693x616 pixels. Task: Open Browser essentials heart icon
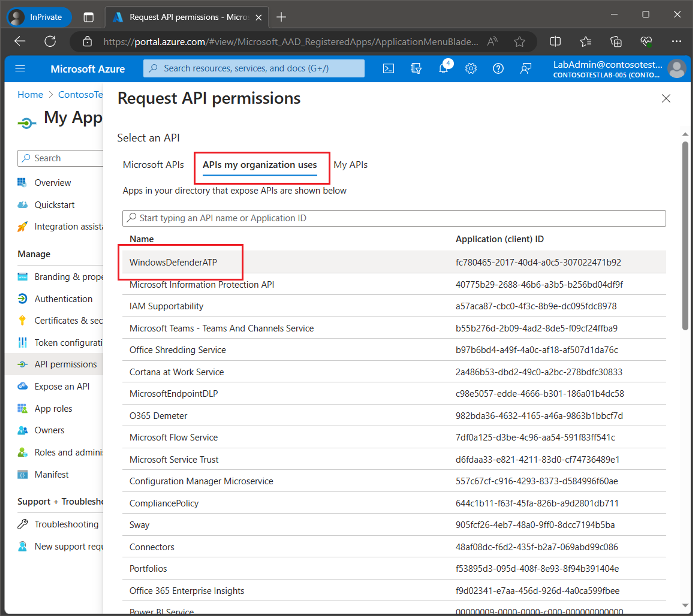click(x=646, y=42)
